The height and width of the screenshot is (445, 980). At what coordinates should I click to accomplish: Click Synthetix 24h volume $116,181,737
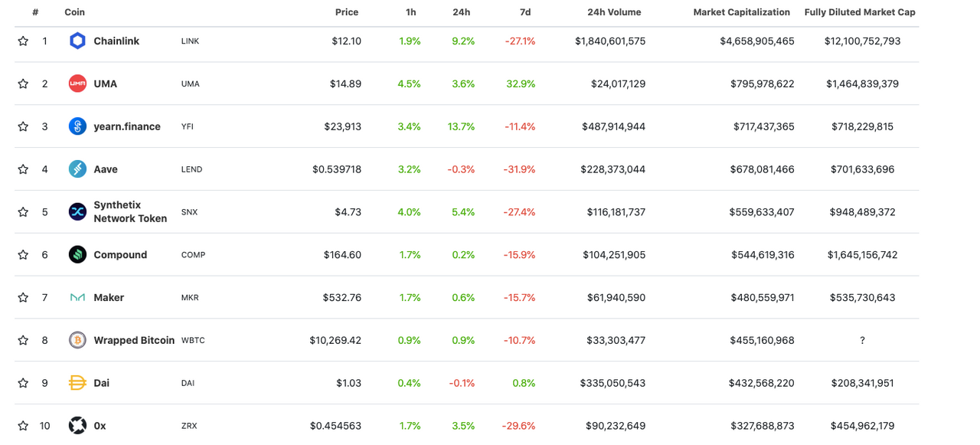point(616,212)
